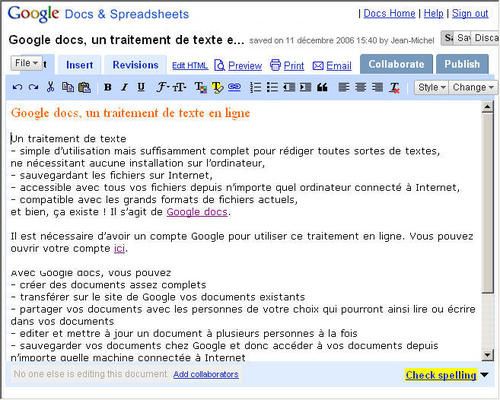The image size is (500, 400).
Task: Expand the Style dropdown
Action: [x=432, y=87]
